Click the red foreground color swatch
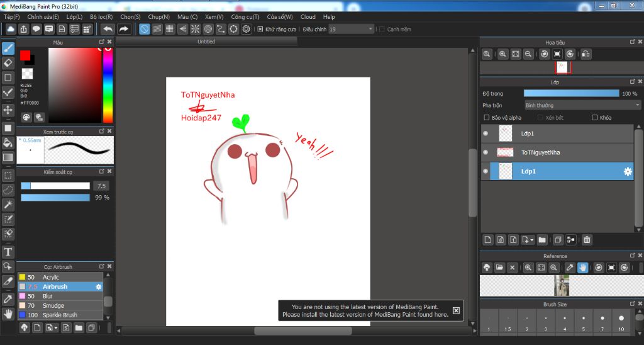The width and height of the screenshot is (644, 345). (25, 55)
